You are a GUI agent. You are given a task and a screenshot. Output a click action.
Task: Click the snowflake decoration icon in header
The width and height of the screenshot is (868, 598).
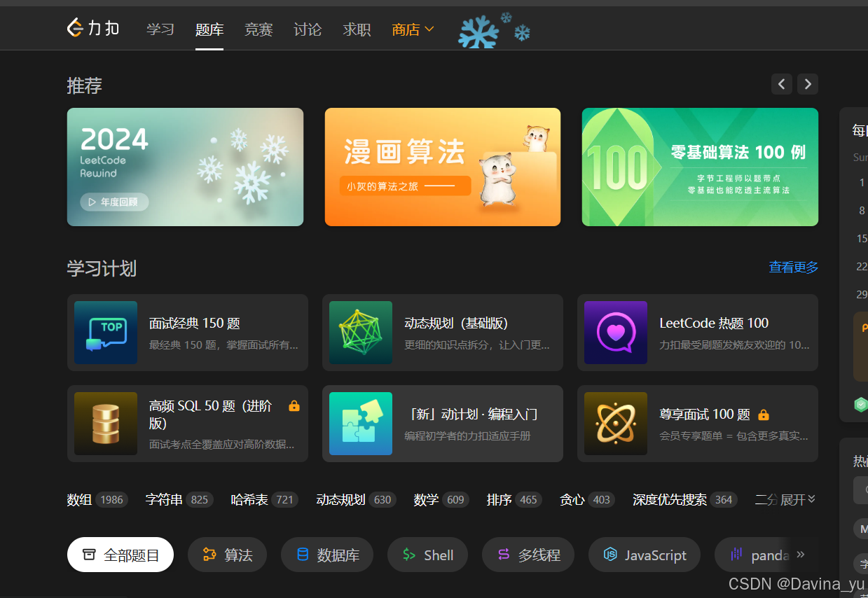(493, 30)
